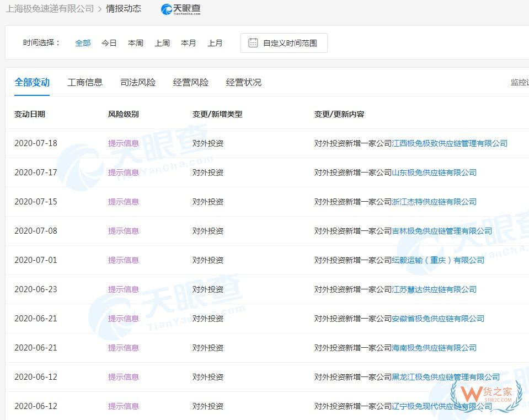The image size is (529, 420).
Task: Select 今日 time filter
Action: pos(109,43)
